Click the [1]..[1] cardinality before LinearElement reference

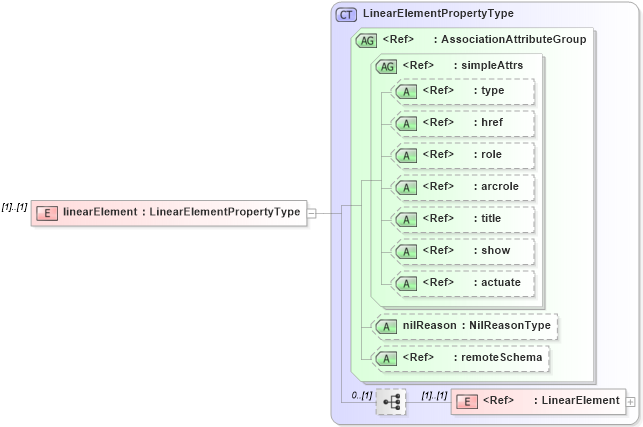click(434, 395)
